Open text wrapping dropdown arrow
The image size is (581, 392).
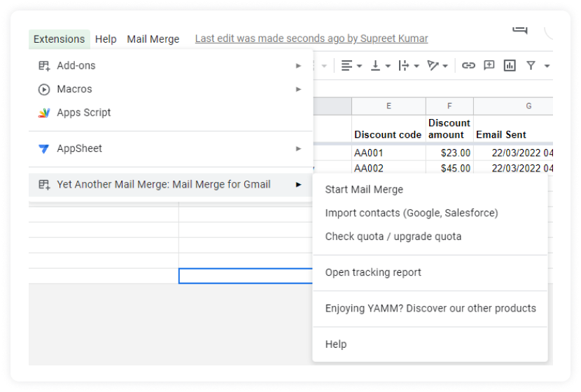click(x=416, y=66)
